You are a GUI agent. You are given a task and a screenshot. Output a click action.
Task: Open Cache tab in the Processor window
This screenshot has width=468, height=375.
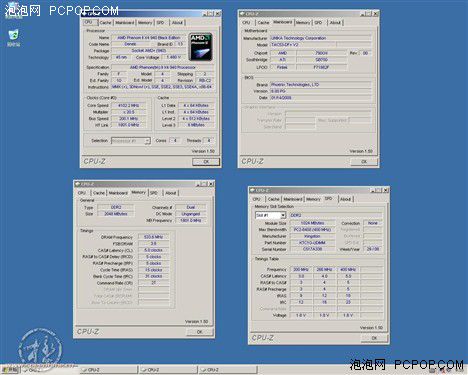pyautogui.click(x=105, y=23)
